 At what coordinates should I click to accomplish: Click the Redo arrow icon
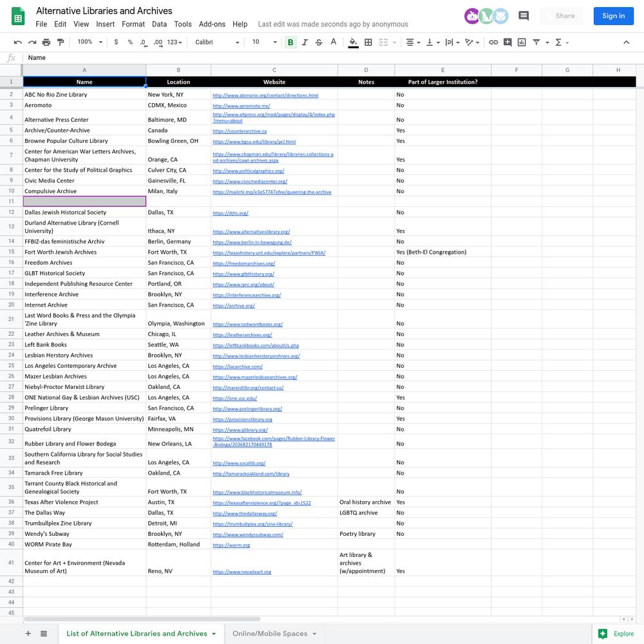coord(32,43)
